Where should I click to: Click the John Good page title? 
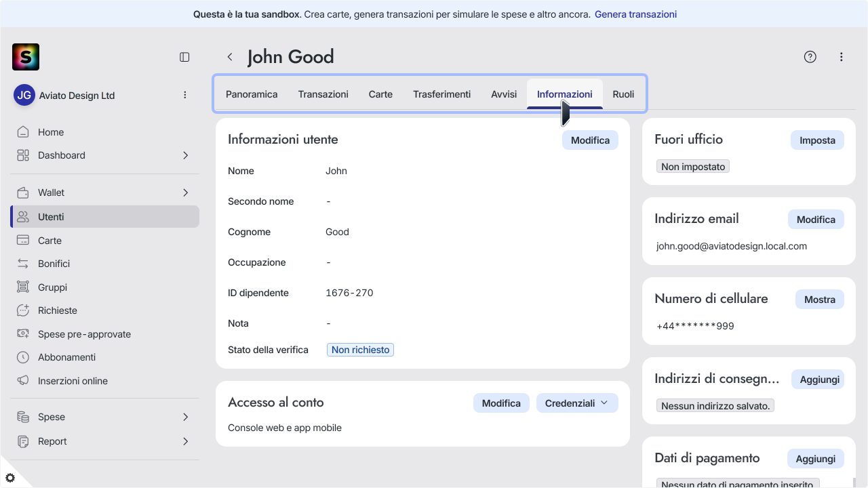click(x=291, y=57)
